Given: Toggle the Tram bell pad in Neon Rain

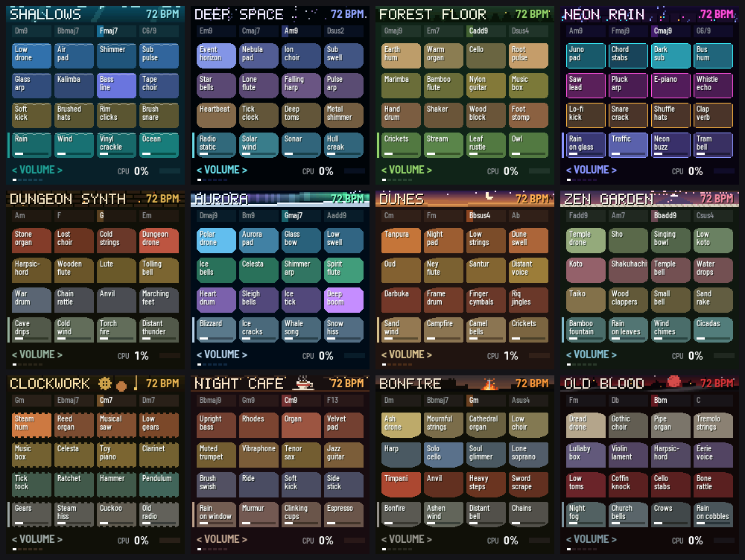Looking at the screenshot, I should click(x=714, y=145).
